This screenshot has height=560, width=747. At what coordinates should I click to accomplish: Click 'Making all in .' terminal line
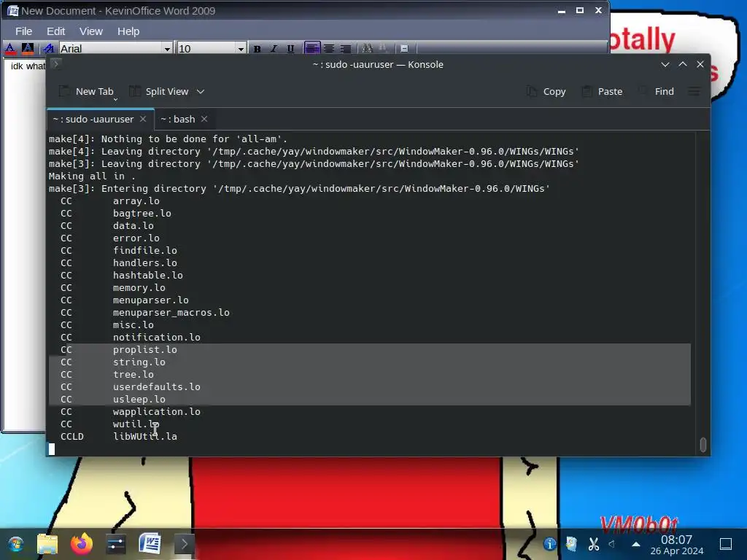(92, 176)
